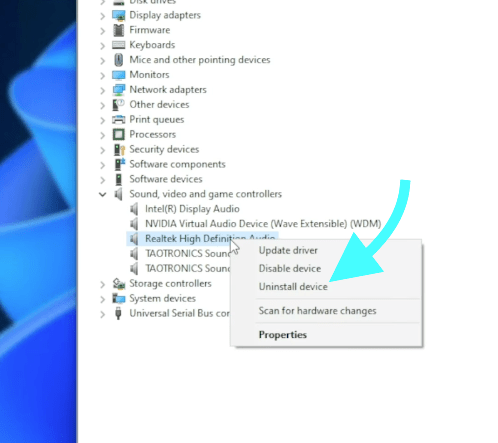The image size is (498, 443).
Task: Open Properties from the context menu
Action: (x=283, y=335)
